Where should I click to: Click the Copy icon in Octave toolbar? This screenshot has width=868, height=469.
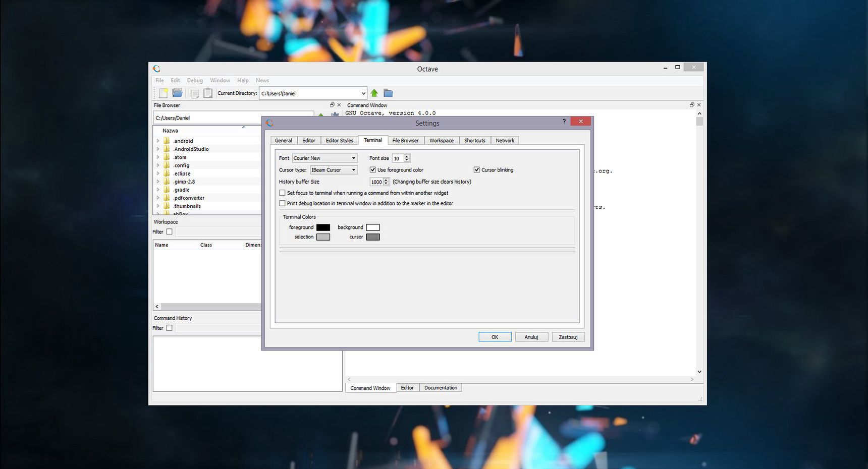[194, 93]
